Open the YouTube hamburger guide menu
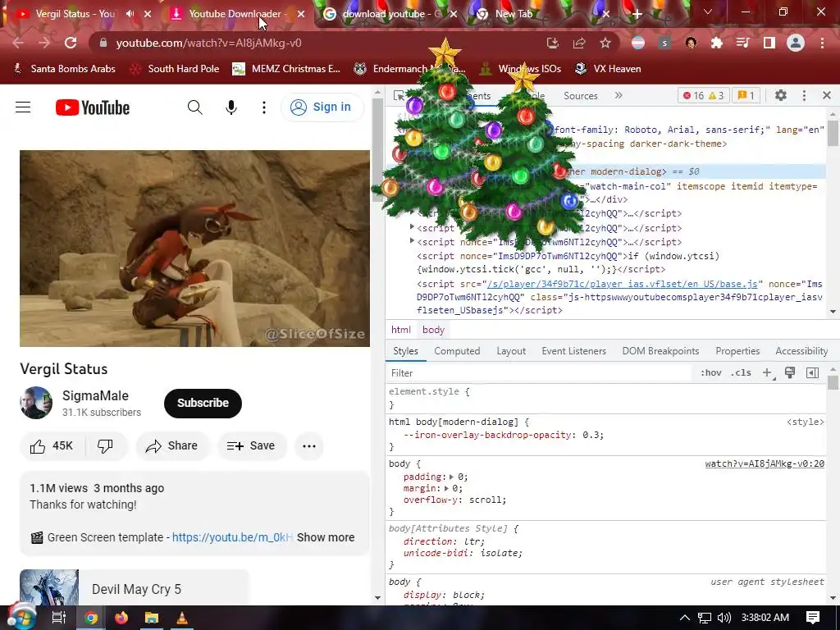Screen dimensions: 840x630 tap(23, 107)
